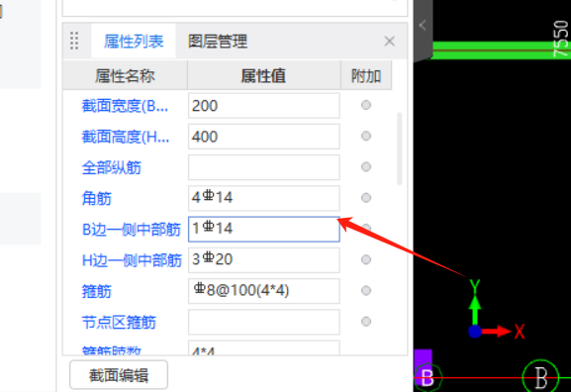Click the 7550 dimension text
571x392 pixels.
(x=561, y=39)
